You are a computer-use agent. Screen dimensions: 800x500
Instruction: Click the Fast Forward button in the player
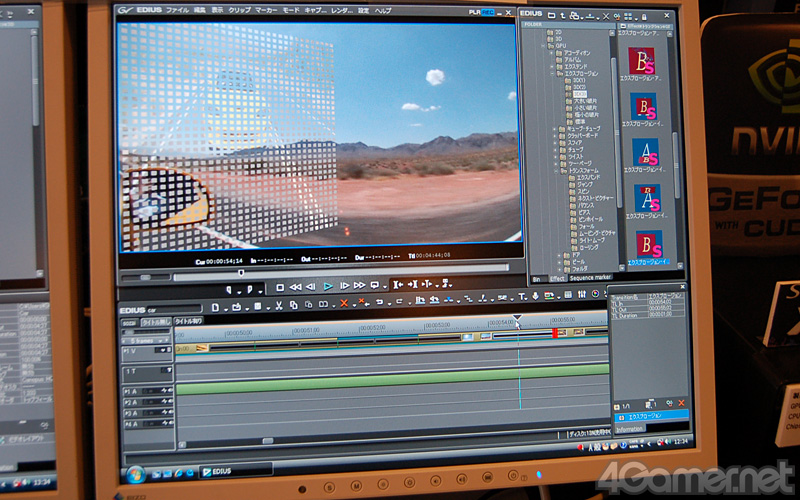[x=359, y=286]
